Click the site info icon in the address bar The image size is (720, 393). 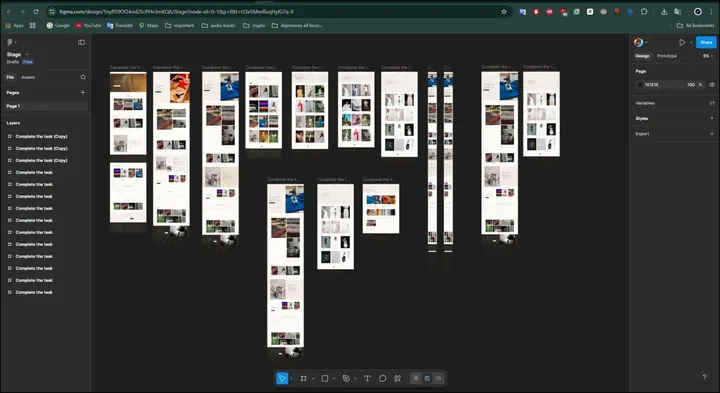click(52, 11)
